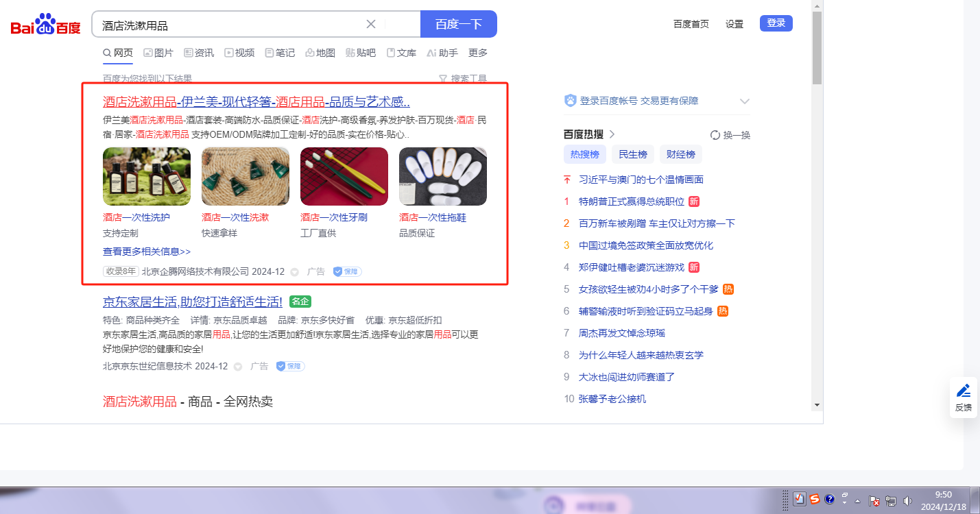Screen dimensions: 980x514
Task: Switch to the 资讯 search tab
Action: pyautogui.click(x=199, y=53)
